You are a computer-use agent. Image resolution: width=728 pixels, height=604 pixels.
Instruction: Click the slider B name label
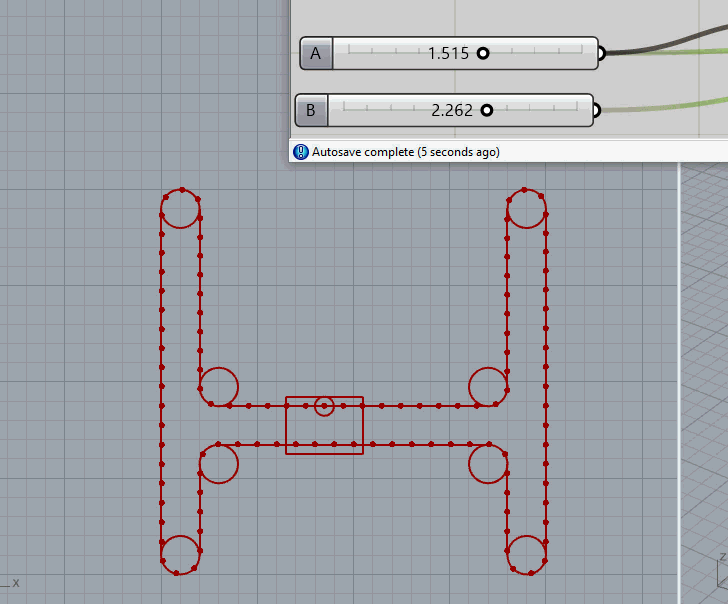(311, 110)
